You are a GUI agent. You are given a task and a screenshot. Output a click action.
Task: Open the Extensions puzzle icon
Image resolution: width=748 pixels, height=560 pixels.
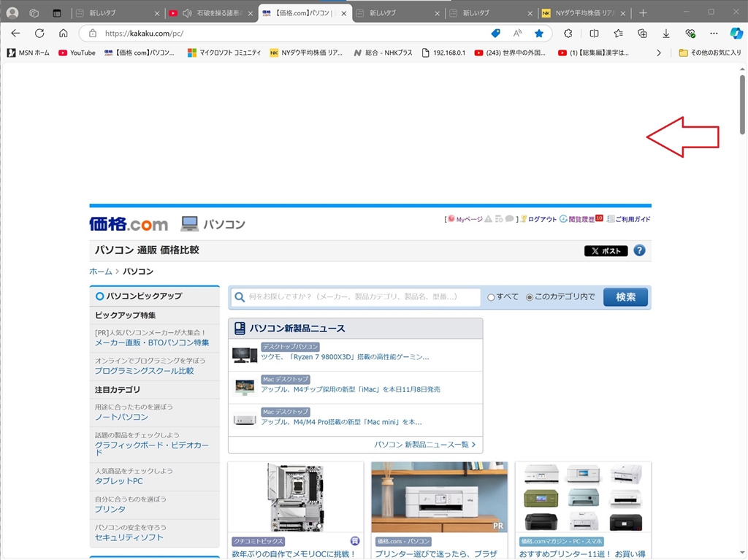tap(568, 34)
